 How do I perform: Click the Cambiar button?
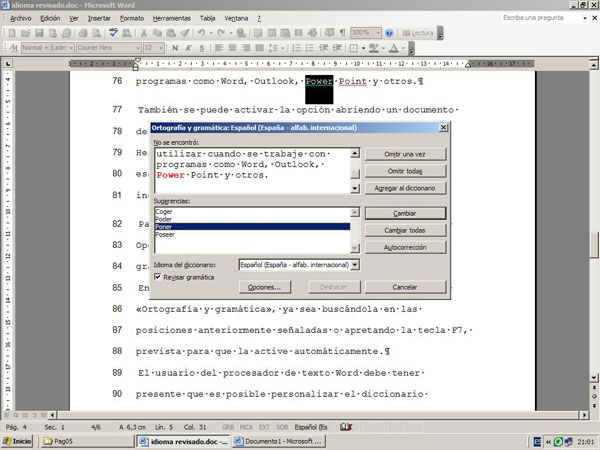pos(405,213)
